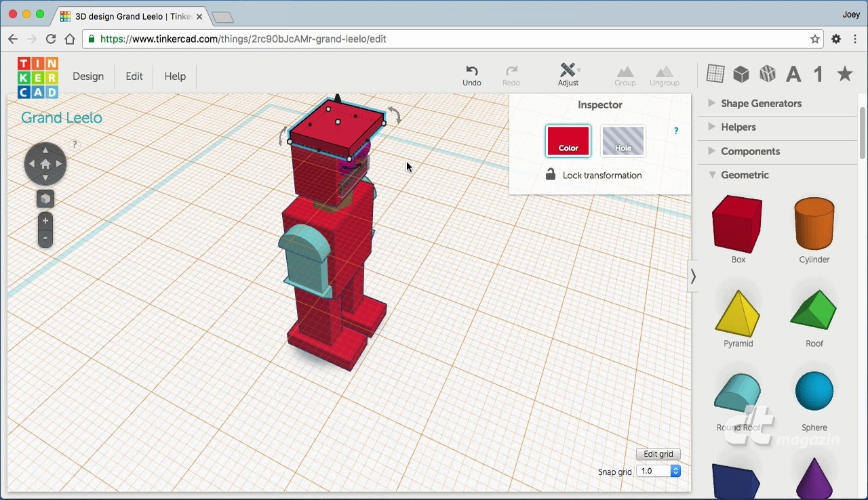Open the Design menu
The image size is (868, 500).
pos(88,77)
